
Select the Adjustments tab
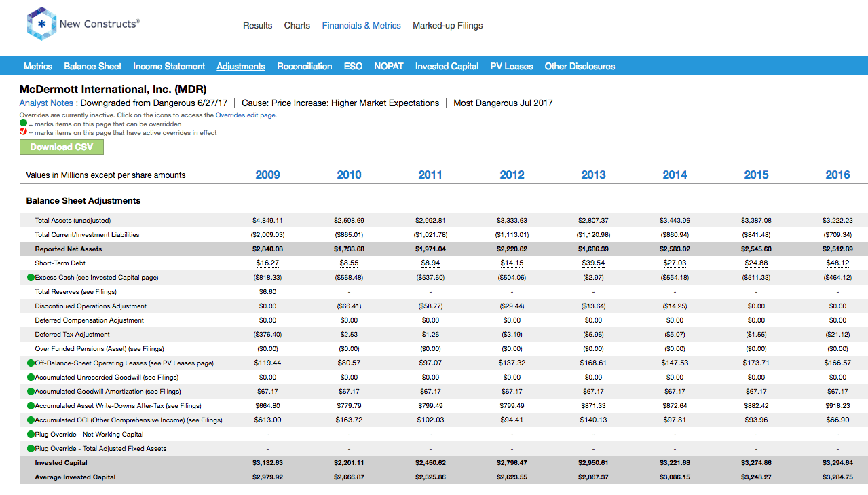pyautogui.click(x=241, y=66)
